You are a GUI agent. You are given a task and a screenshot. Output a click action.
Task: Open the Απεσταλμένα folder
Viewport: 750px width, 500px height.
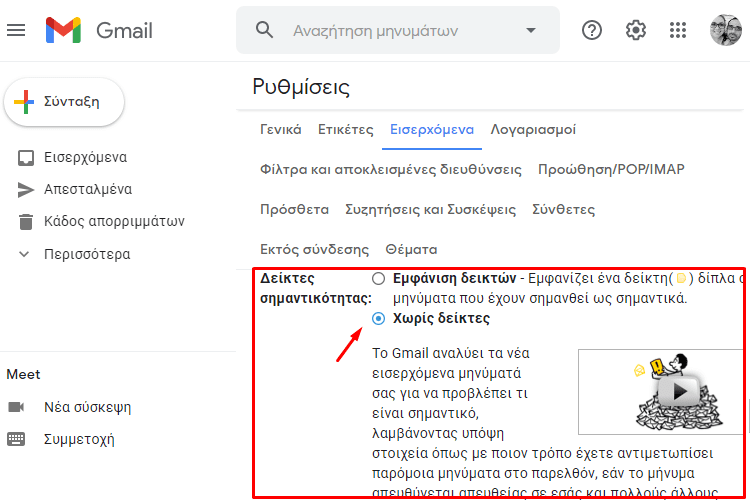pyautogui.click(x=88, y=189)
